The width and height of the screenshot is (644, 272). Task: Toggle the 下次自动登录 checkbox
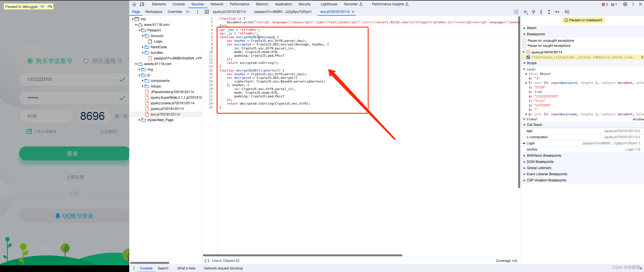coord(29,131)
